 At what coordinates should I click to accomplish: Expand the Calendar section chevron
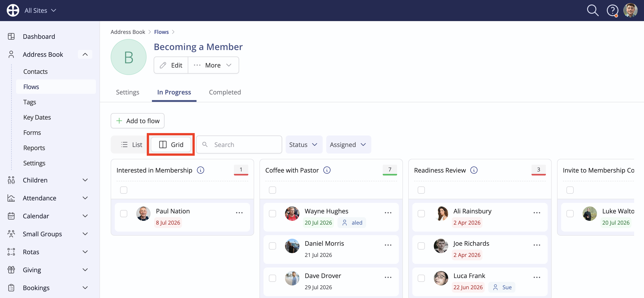coord(85,216)
